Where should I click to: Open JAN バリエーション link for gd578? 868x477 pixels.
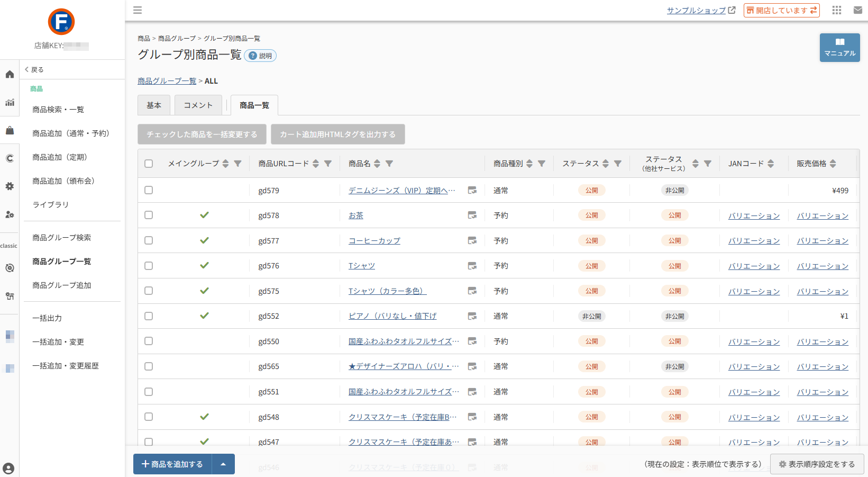(x=754, y=216)
